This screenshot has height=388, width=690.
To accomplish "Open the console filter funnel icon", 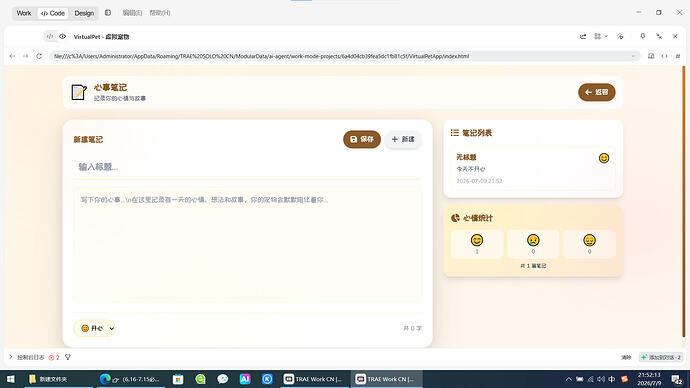I will (68, 358).
